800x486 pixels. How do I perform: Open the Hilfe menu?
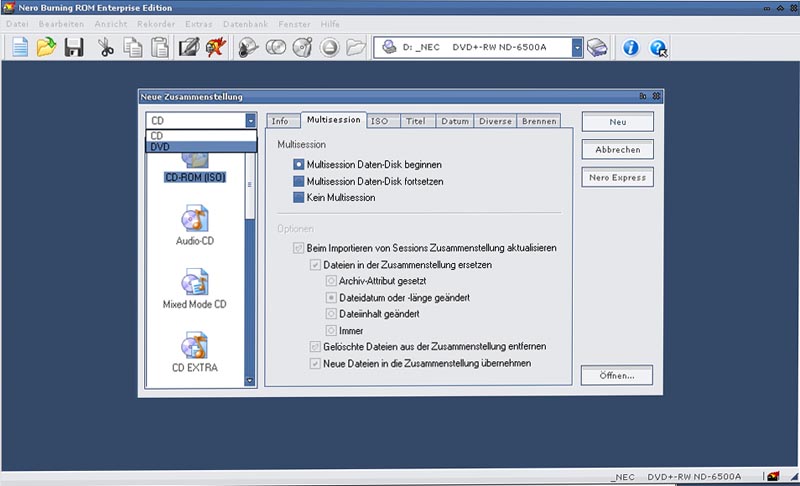[330, 24]
